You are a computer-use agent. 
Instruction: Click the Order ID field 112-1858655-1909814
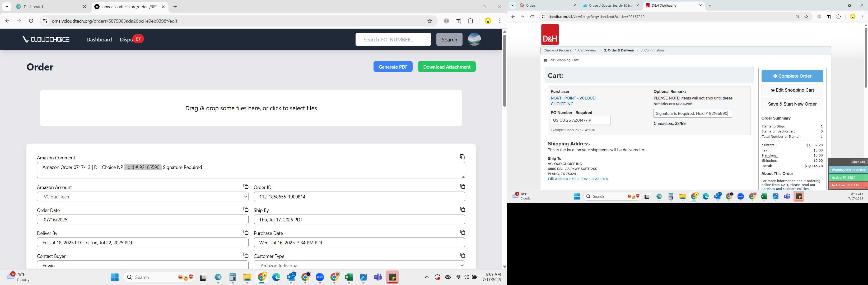point(359,197)
